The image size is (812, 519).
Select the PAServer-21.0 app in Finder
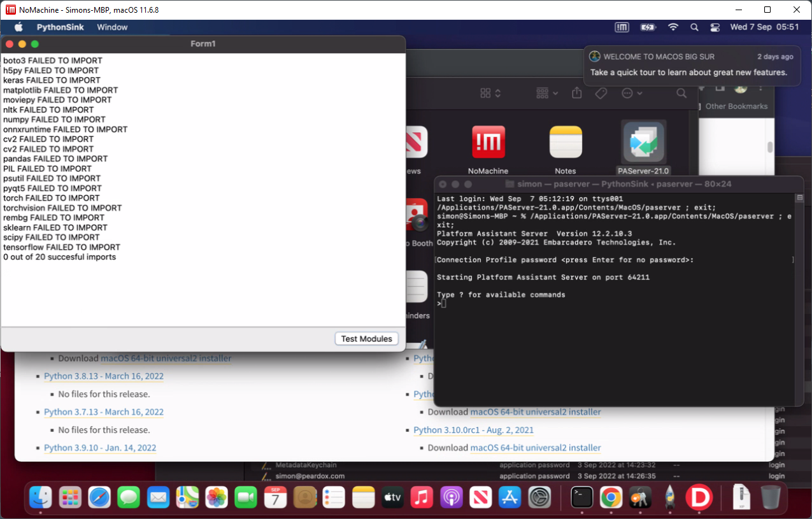click(643, 148)
